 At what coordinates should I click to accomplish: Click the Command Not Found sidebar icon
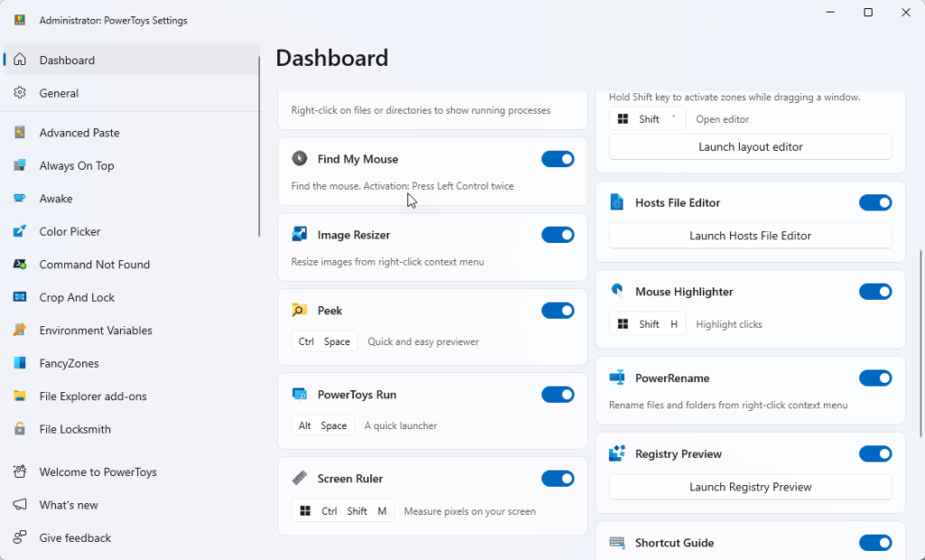(20, 265)
